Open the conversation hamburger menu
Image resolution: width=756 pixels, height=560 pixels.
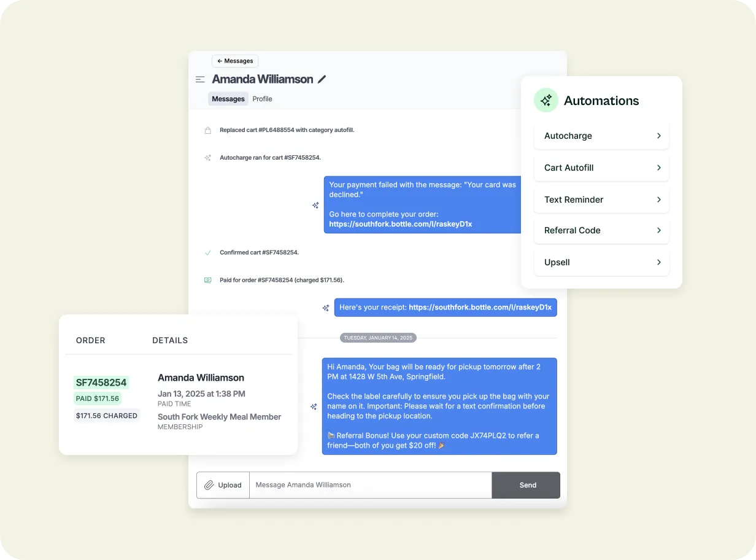[200, 79]
